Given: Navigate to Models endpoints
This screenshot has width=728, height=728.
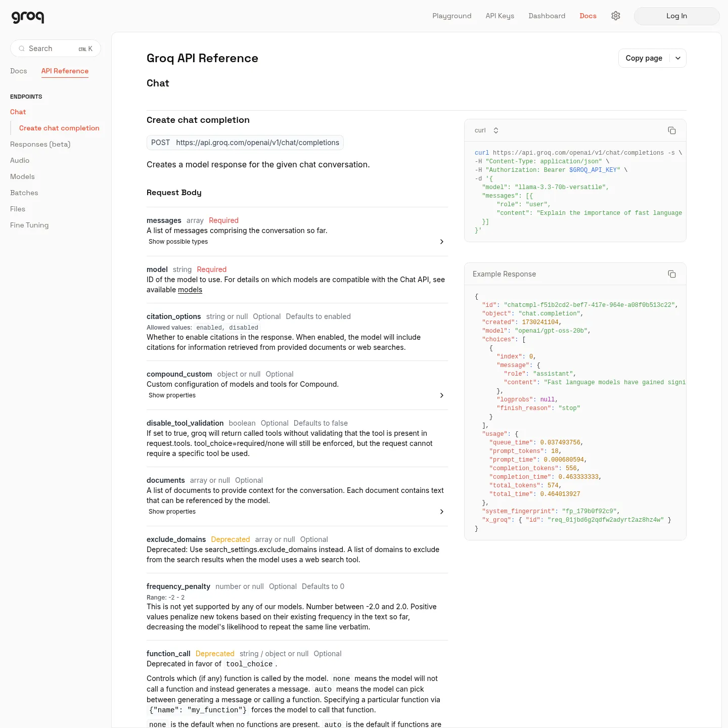Looking at the screenshot, I should pyautogui.click(x=22, y=176).
